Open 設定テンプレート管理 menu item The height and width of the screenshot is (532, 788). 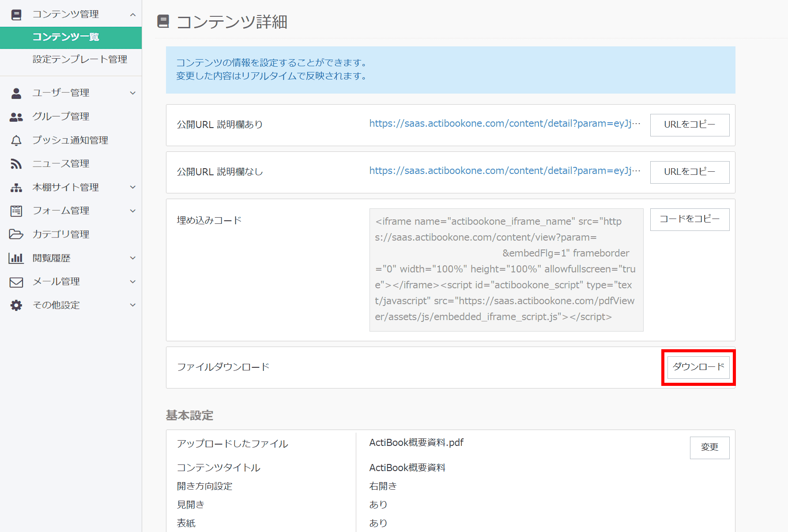(x=80, y=59)
